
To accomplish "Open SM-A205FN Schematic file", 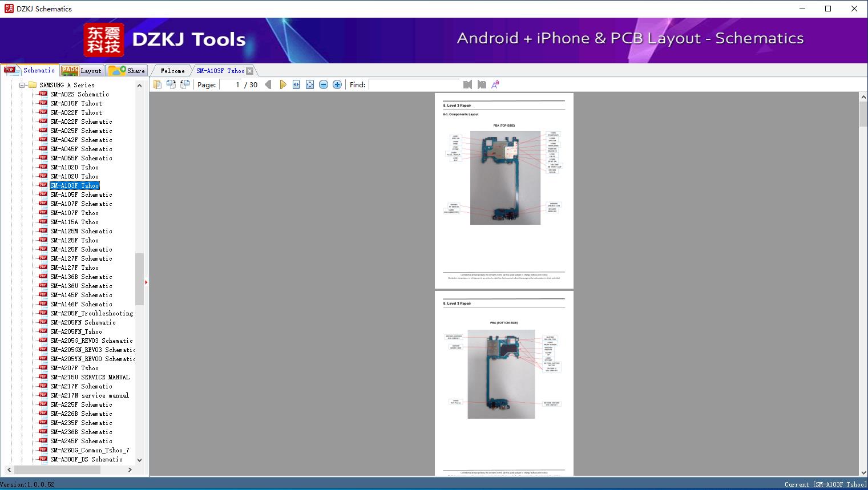I will click(83, 322).
